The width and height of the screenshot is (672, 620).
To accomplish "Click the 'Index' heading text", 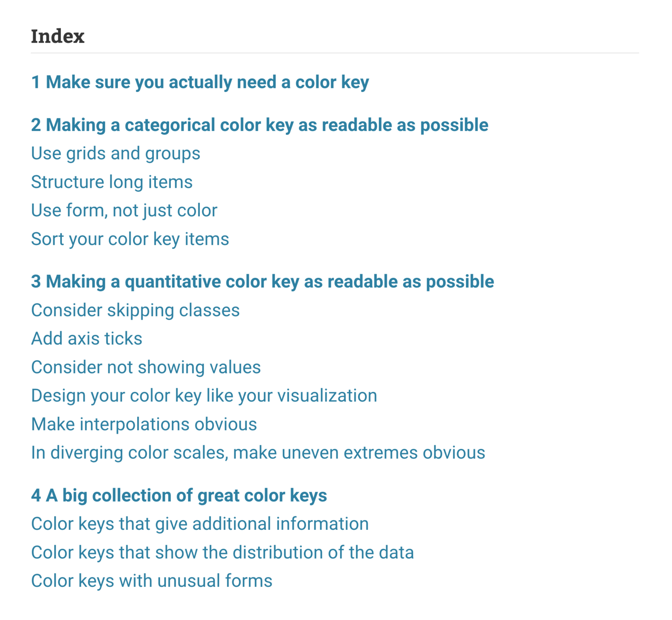I will point(58,36).
